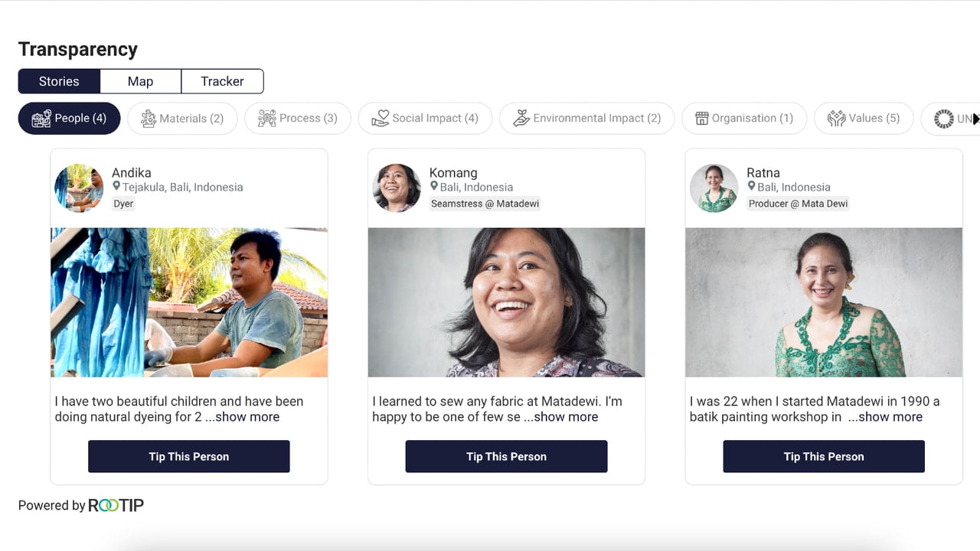This screenshot has width=980, height=551.
Task: Open Andika's round profile avatar
Action: pos(79,187)
